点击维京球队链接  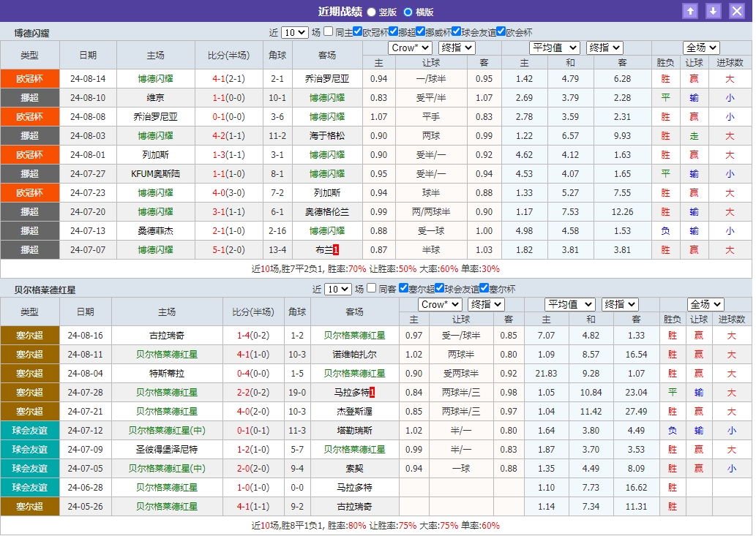(154, 97)
